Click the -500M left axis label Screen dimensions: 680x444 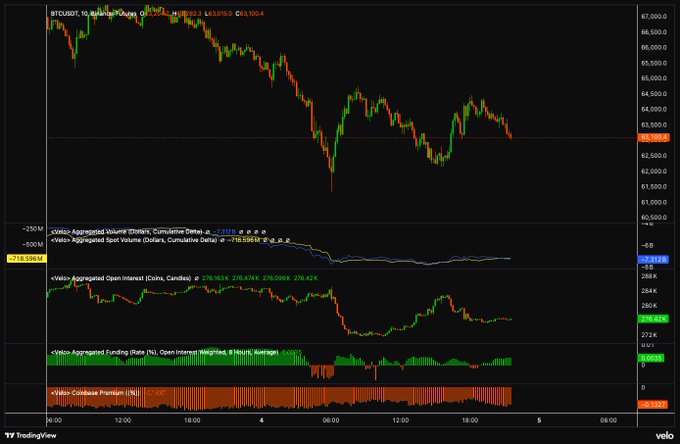pos(33,245)
